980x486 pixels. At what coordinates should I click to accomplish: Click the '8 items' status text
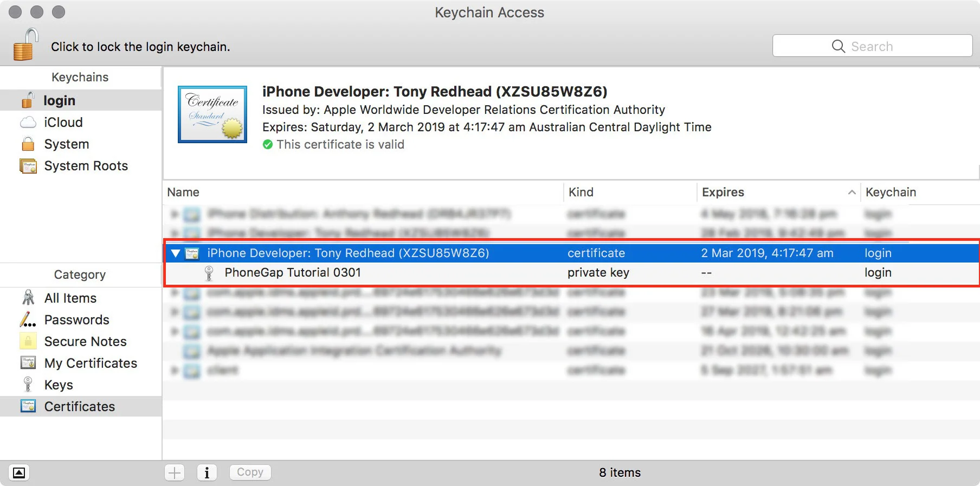click(620, 472)
